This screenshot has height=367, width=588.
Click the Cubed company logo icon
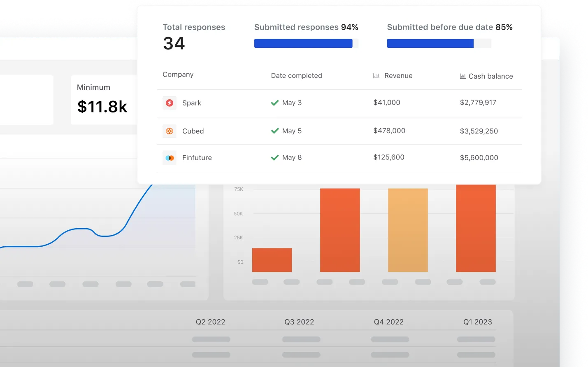(170, 131)
